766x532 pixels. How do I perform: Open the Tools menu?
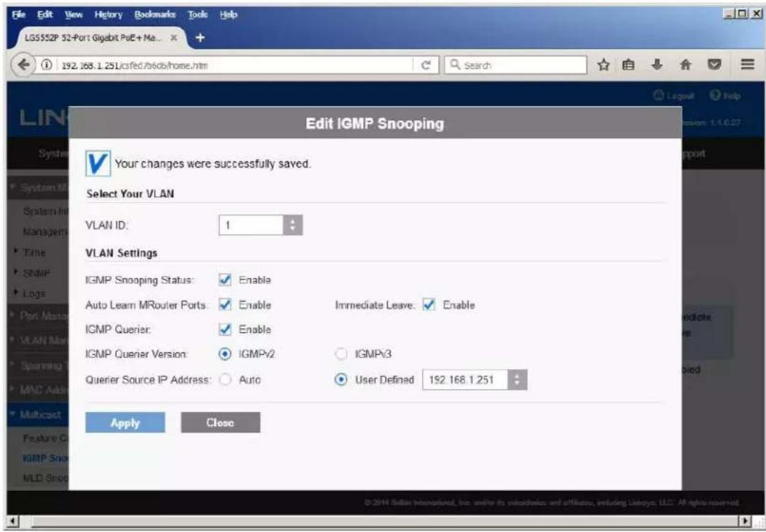pyautogui.click(x=198, y=15)
